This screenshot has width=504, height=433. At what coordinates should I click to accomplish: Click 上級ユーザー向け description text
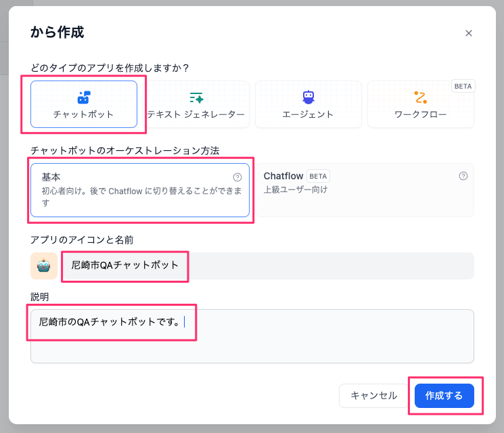coord(296,189)
